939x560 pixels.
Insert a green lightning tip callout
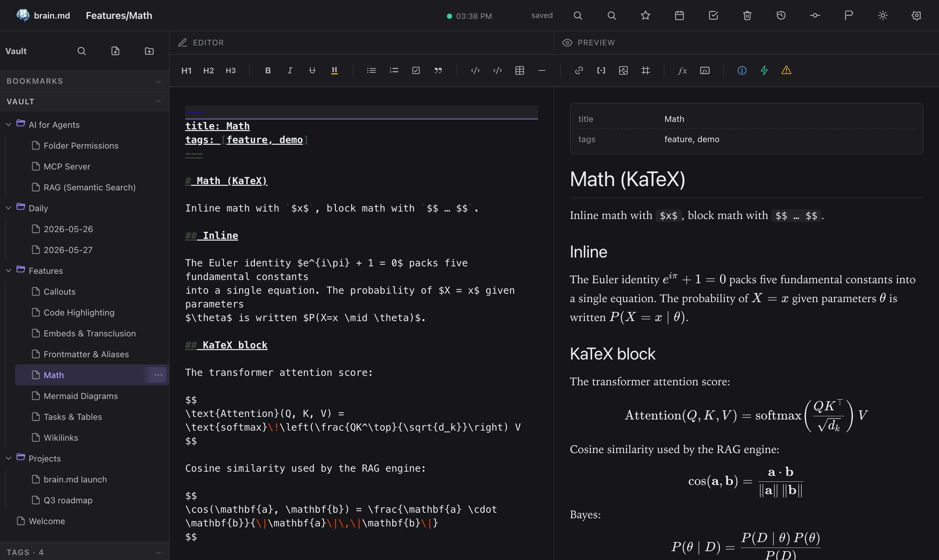[764, 70]
